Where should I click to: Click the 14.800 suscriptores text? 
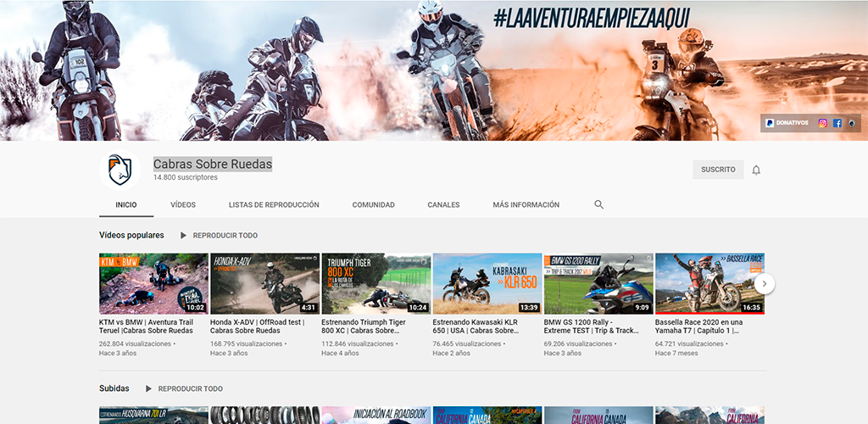186,178
